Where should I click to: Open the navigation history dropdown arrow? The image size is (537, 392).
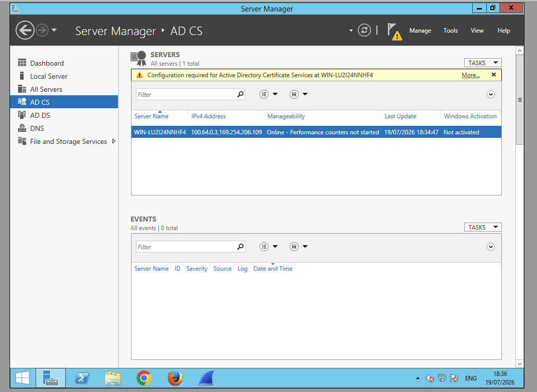coord(54,30)
